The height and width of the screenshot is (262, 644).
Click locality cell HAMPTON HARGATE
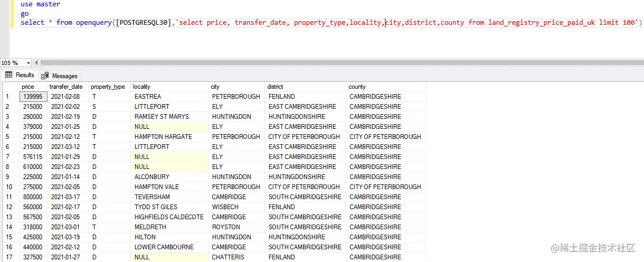click(169, 137)
